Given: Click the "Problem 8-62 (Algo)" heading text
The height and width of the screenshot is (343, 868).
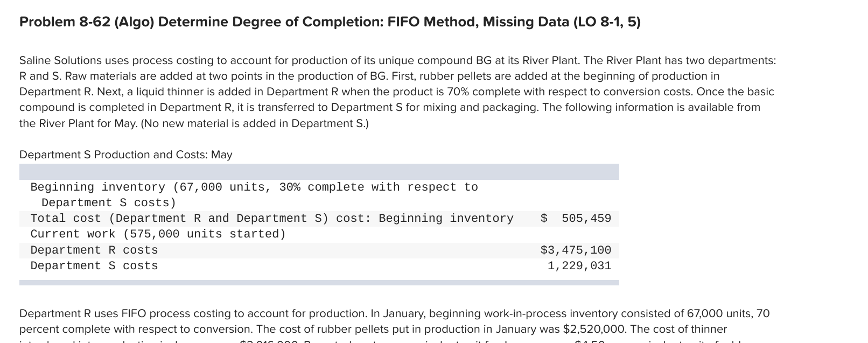Looking at the screenshot, I should point(86,22).
